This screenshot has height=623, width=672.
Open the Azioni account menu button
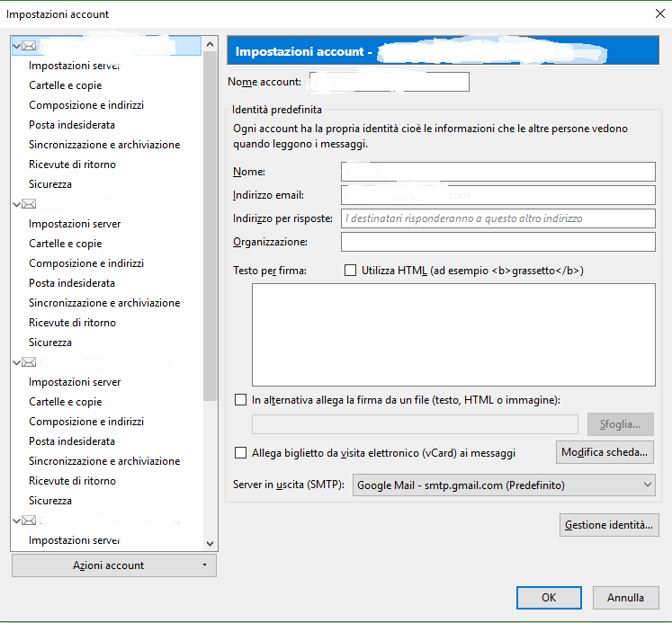tap(114, 565)
